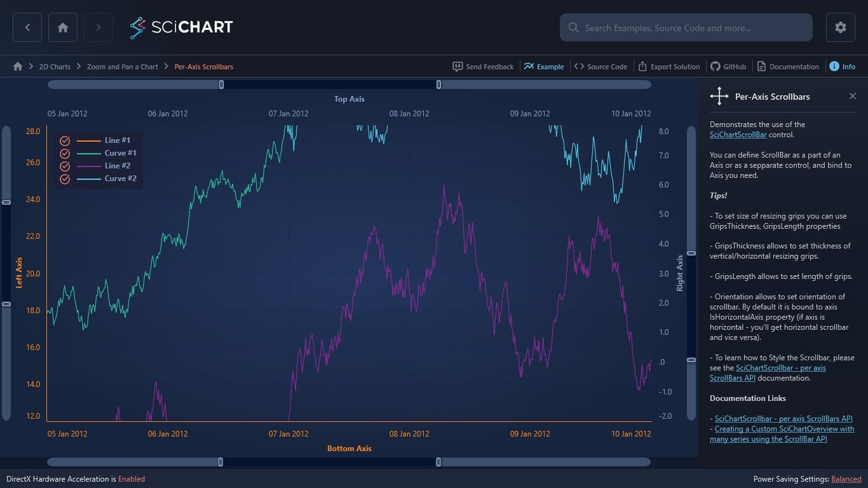
Task: Click the SciChart logo
Action: coord(181,27)
